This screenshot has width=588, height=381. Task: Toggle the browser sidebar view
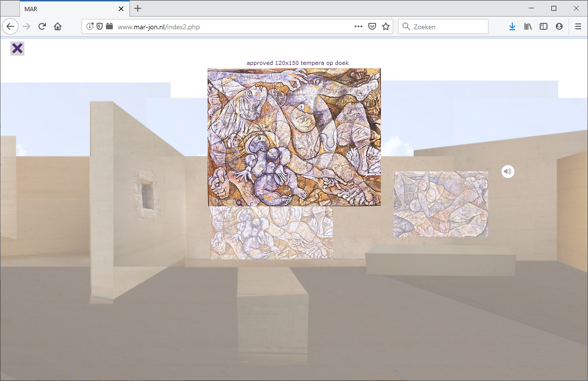point(544,27)
